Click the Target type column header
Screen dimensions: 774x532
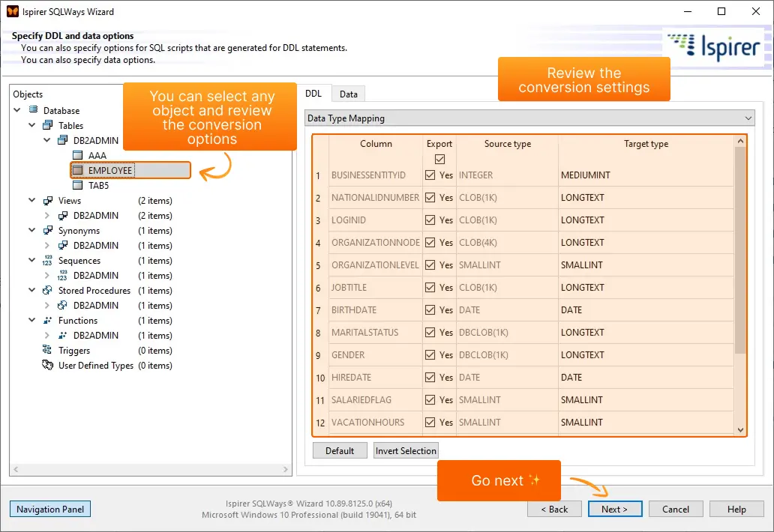point(646,144)
